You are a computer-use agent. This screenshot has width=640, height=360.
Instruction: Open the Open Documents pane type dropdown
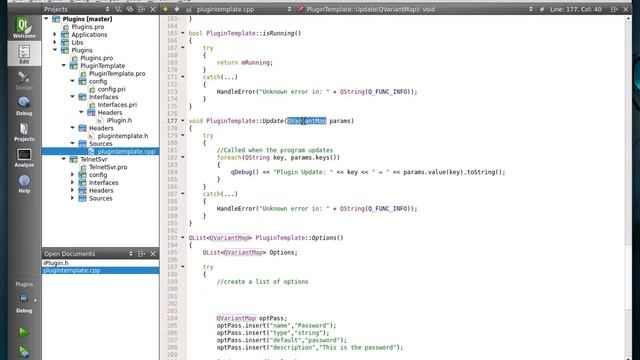coord(89,253)
